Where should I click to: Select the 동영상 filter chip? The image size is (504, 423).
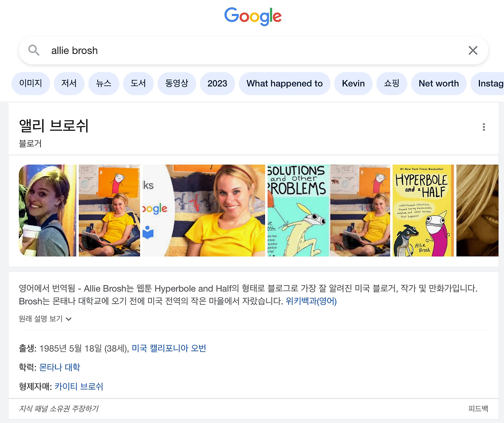coord(177,83)
